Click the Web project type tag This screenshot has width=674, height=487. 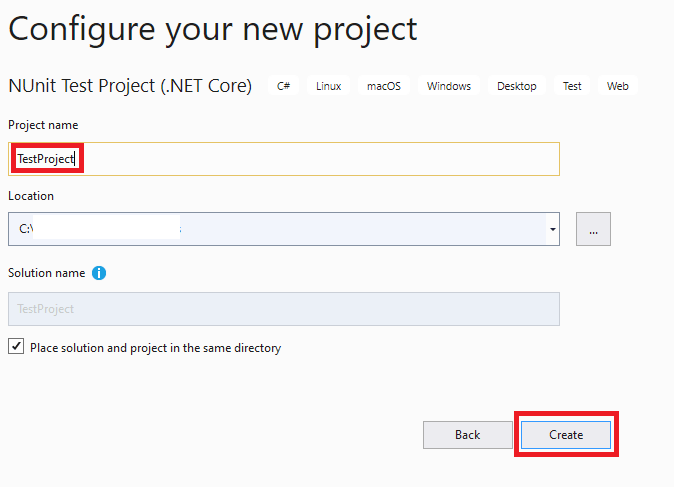(x=617, y=86)
